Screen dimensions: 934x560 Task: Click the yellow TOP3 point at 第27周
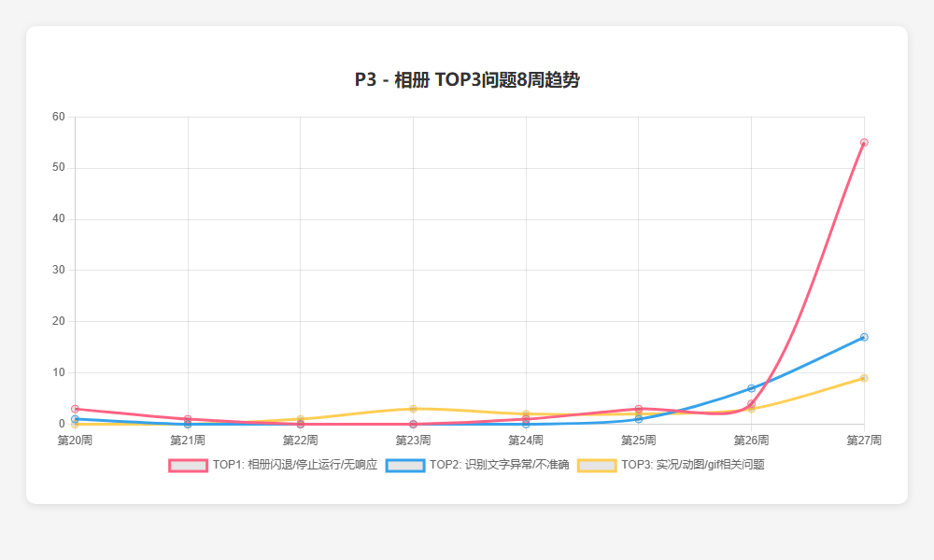click(x=864, y=379)
